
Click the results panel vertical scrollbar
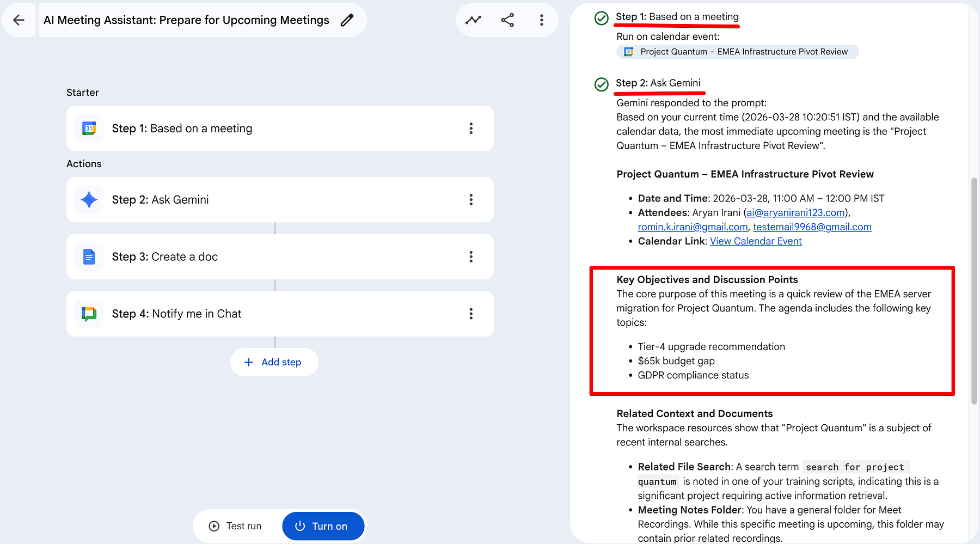tap(974, 291)
